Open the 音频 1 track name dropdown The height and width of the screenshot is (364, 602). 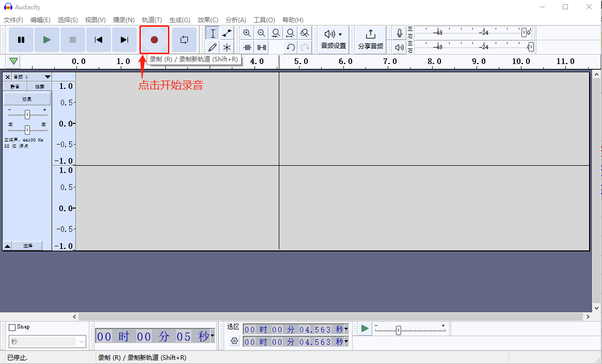[31, 77]
